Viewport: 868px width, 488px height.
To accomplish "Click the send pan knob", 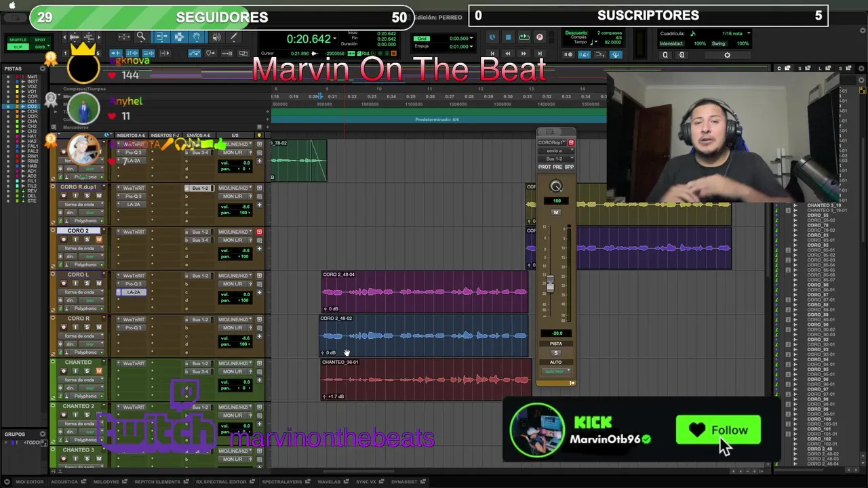I will click(556, 186).
